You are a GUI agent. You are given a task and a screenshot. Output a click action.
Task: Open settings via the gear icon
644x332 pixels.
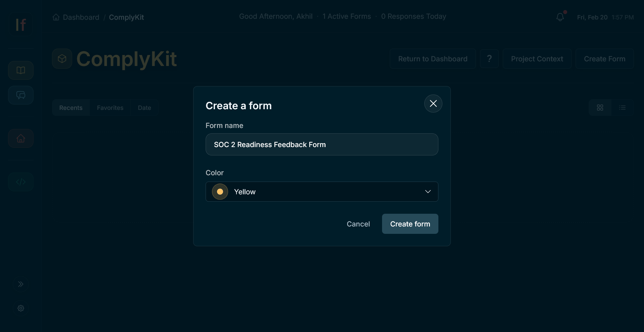coord(20,308)
